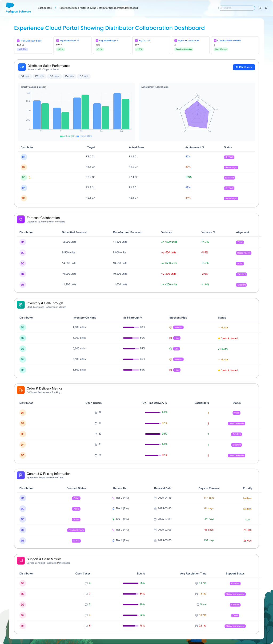This screenshot has height=644, width=273.
Task: Toggle the light/dark theme sun icon
Action: tap(260, 8)
